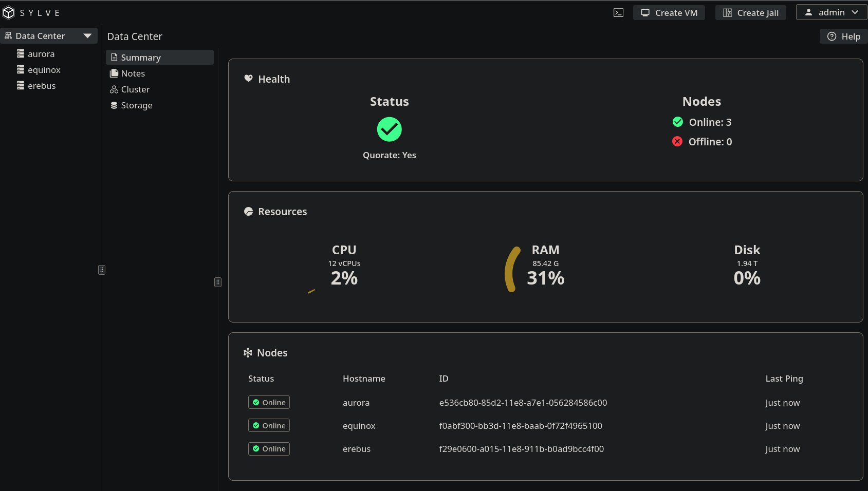Screen dimensions: 868x491
Task: Switch to the Cluster tab
Action: (x=135, y=89)
